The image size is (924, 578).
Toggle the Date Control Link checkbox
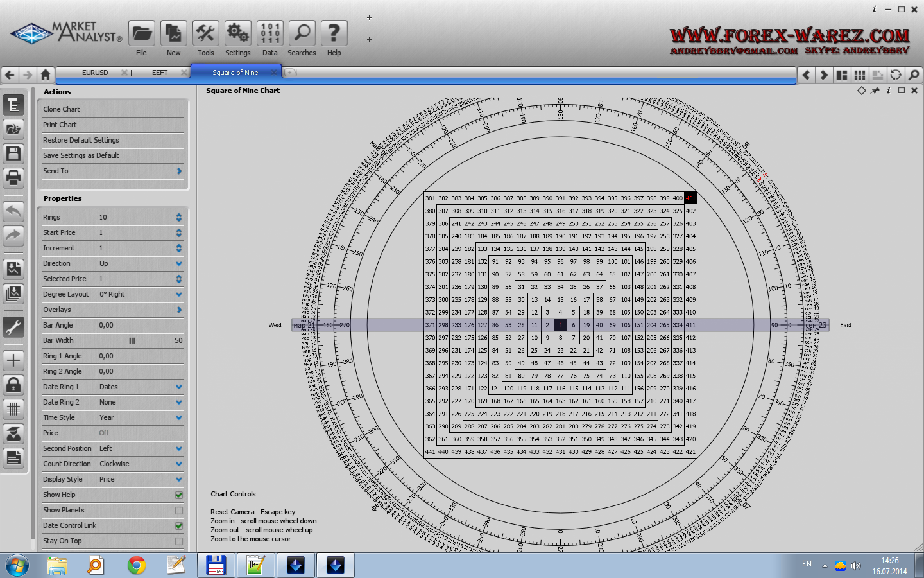coord(179,525)
